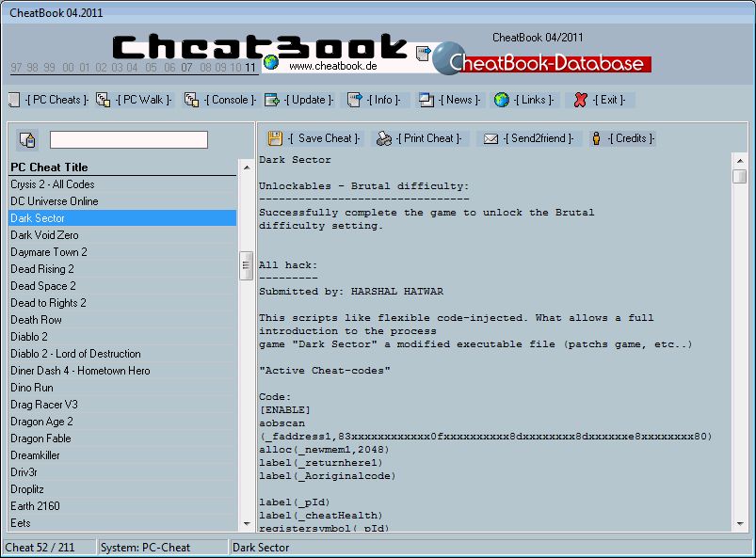Click the cheat text scrollbar down arrow
This screenshot has width=756, height=558.
[x=740, y=524]
